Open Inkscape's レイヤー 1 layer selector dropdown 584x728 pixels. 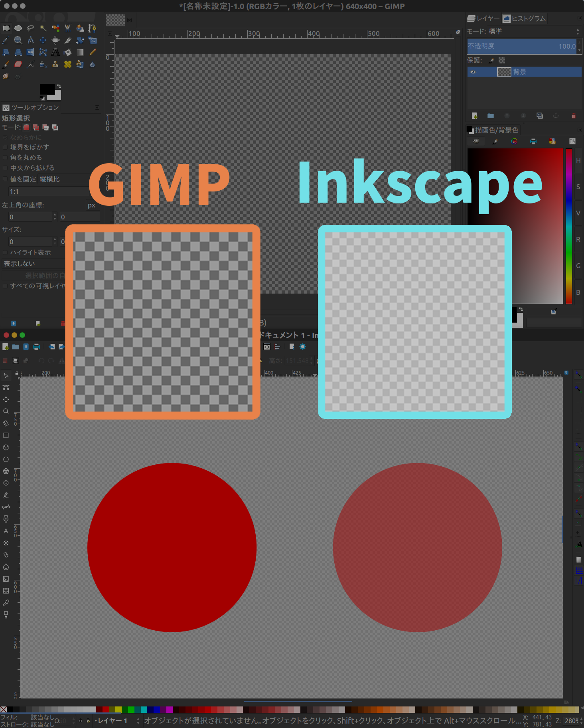117,721
